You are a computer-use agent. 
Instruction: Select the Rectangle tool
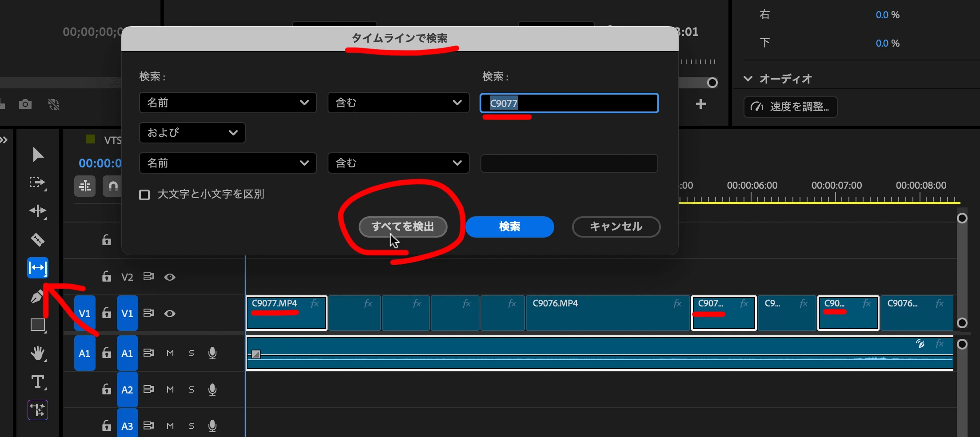click(x=38, y=325)
